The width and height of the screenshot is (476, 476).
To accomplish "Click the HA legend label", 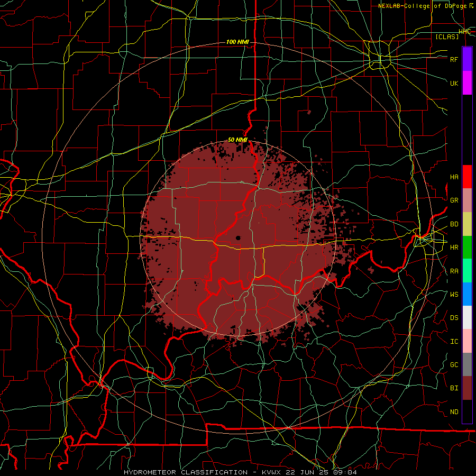I will [x=454, y=177].
